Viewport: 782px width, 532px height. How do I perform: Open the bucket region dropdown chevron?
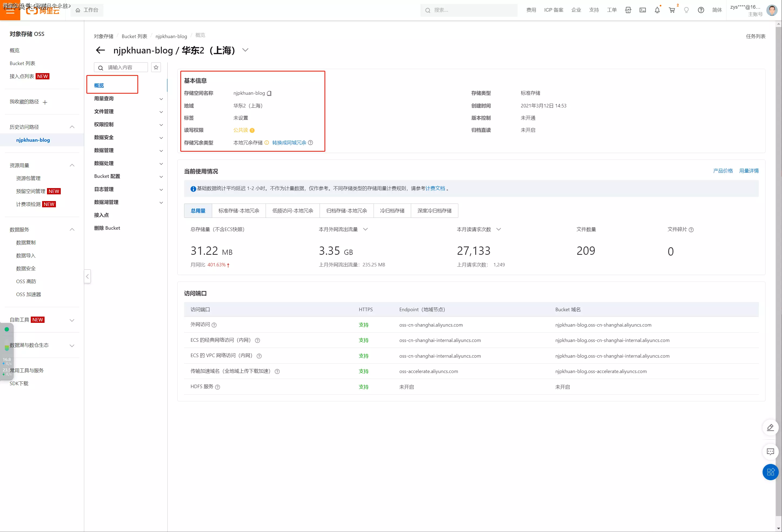245,50
